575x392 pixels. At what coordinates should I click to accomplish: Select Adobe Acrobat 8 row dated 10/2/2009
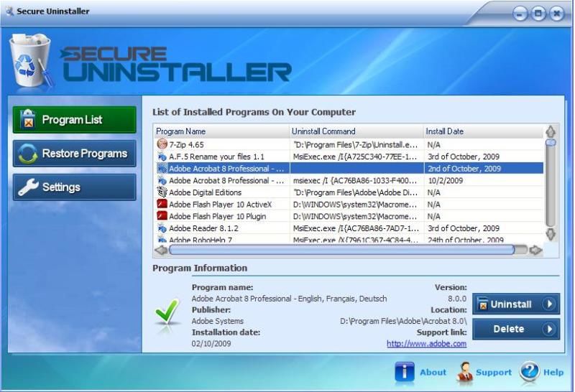349,181
